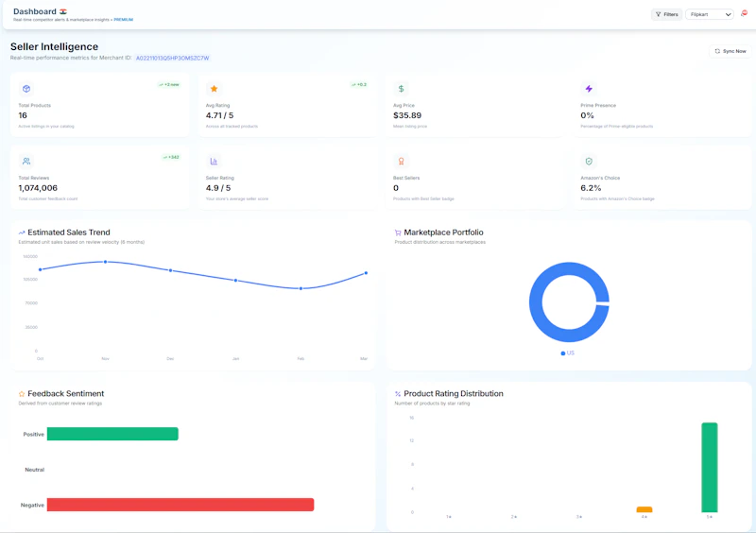Click the Amazon's Choice shield icon
This screenshot has height=533, width=756.
pos(589,161)
